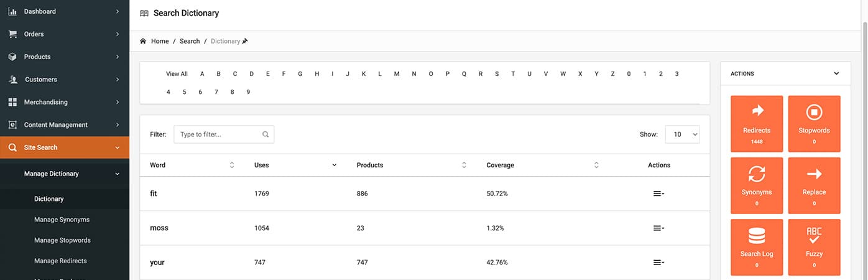Viewport: 868px width, 280px height.
Task: Sort table by Word column
Action: point(232,165)
